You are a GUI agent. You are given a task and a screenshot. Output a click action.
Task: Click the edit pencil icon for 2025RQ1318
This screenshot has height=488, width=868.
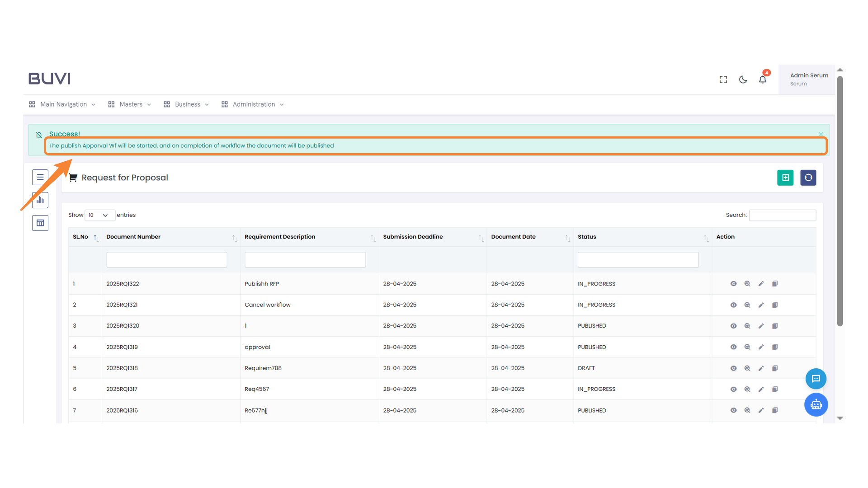click(x=761, y=368)
